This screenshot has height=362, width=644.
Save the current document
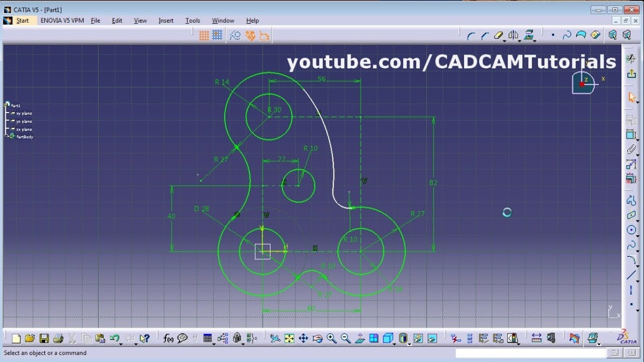44,338
